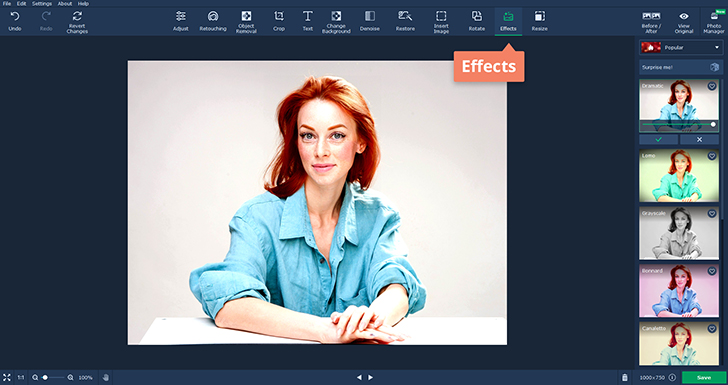
Task: Open Photo Manager
Action: (714, 22)
